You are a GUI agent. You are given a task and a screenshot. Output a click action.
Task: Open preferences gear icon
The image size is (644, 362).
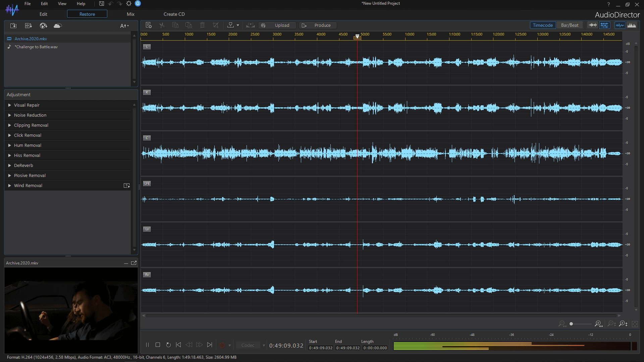(129, 4)
